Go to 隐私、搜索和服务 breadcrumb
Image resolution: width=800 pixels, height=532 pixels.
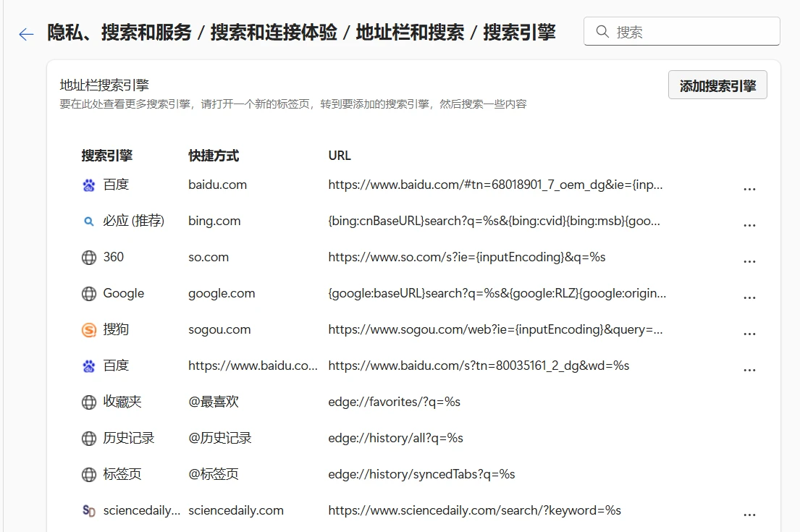coord(119,32)
